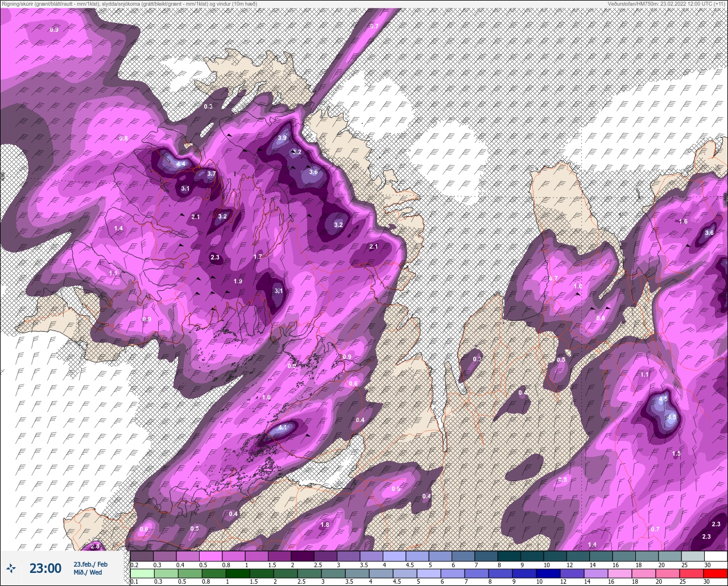The image size is (728, 586).
Task: Click the Veðurstofan compass logo icon
Action: 11,567
